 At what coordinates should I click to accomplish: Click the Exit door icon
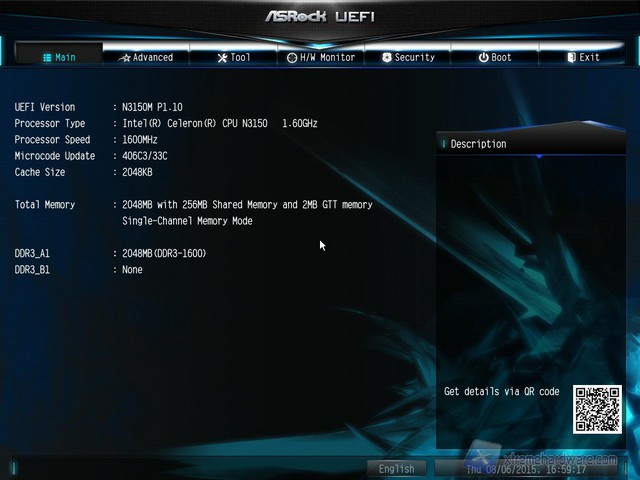(571, 58)
